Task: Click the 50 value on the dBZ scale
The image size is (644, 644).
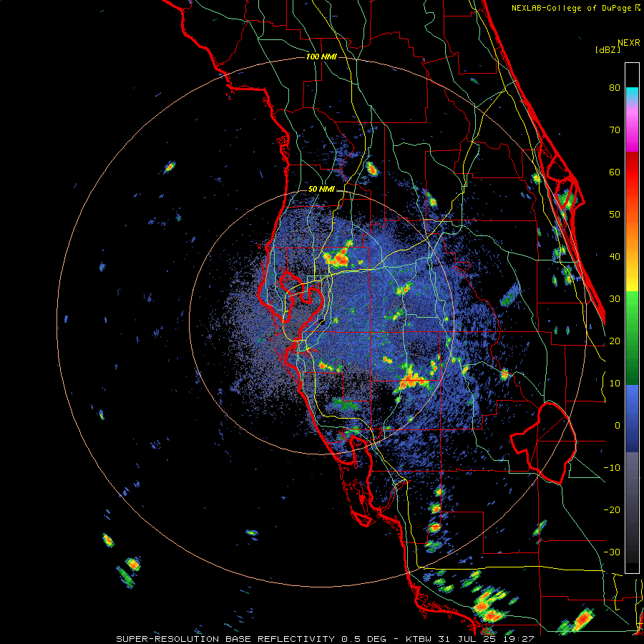Action: (615, 215)
